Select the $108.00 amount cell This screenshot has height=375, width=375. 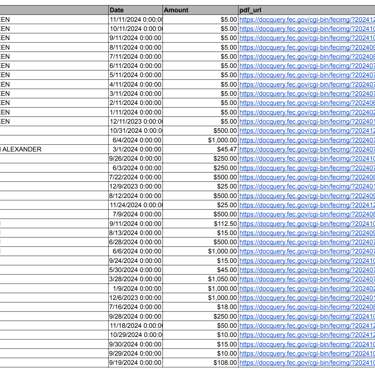click(201, 363)
